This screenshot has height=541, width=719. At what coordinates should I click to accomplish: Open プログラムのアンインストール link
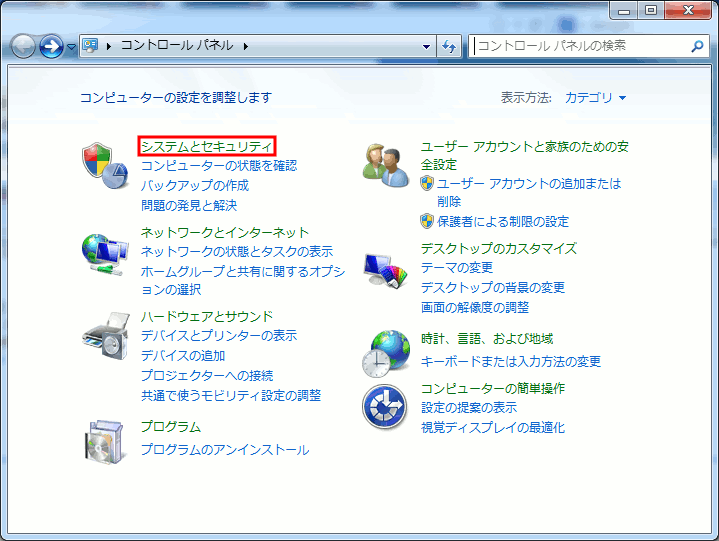pos(224,450)
